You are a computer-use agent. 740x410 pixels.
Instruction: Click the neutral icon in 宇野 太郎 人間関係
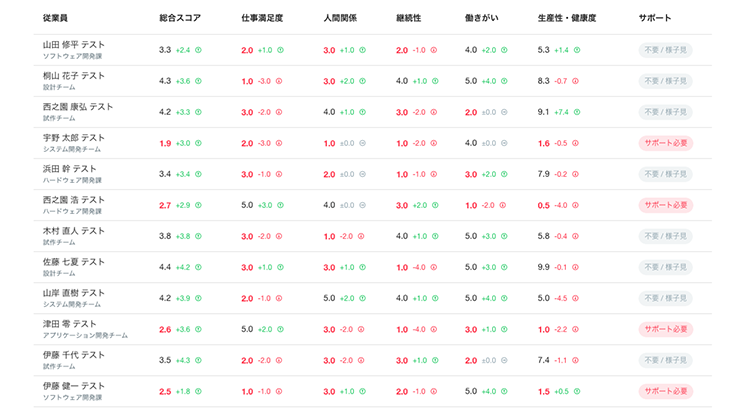coord(362,143)
